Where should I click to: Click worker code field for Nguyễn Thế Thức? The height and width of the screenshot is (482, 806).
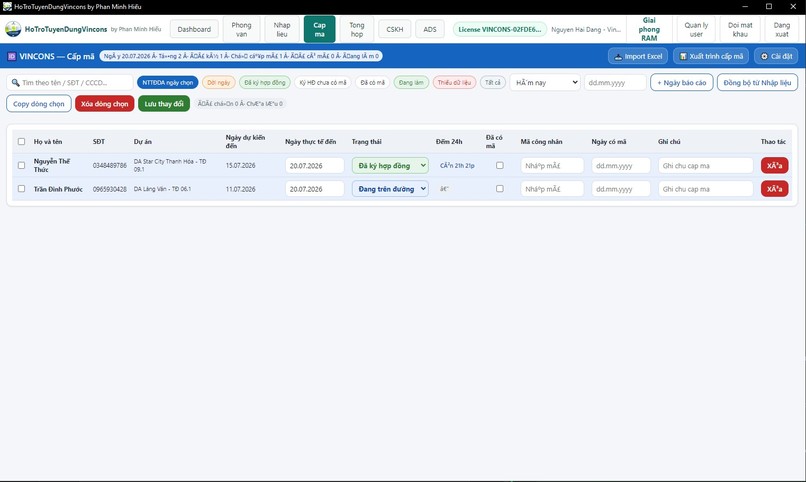pyautogui.click(x=552, y=165)
